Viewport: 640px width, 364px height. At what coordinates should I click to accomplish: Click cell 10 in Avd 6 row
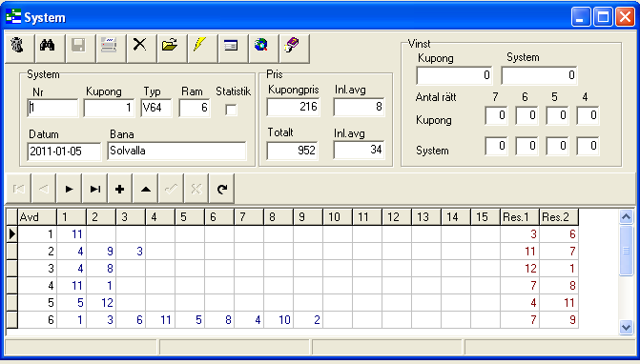279,320
